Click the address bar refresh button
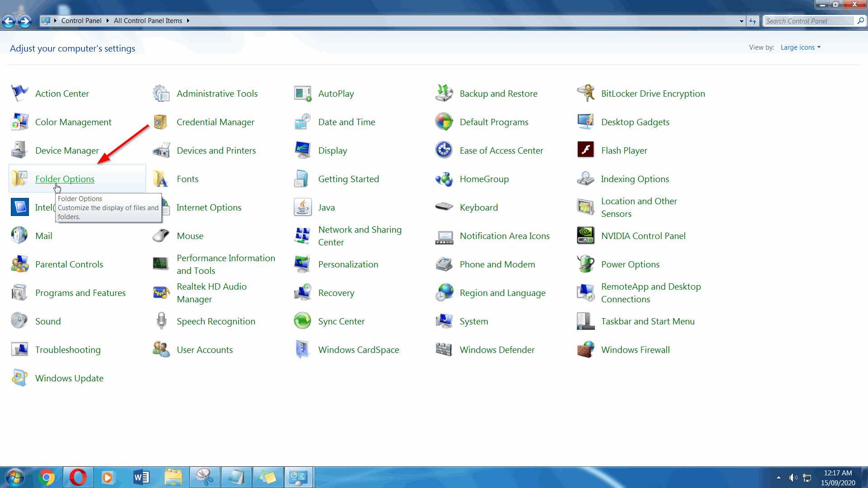 click(x=753, y=21)
